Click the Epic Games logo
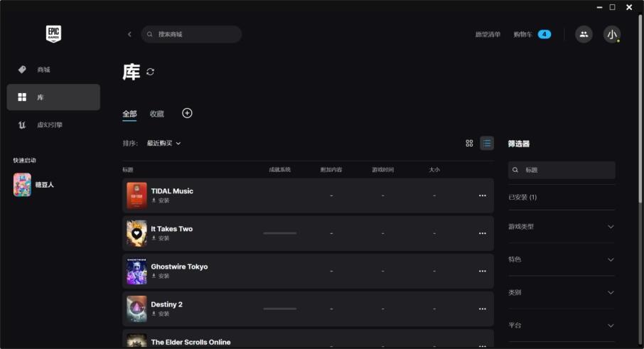The width and height of the screenshot is (644, 349). tap(53, 34)
